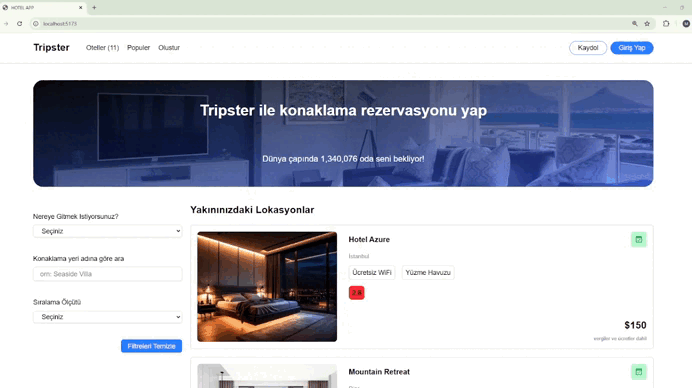Select the HOTEL APP browser tab
Image resolution: width=692 pixels, height=388 pixels.
43,8
